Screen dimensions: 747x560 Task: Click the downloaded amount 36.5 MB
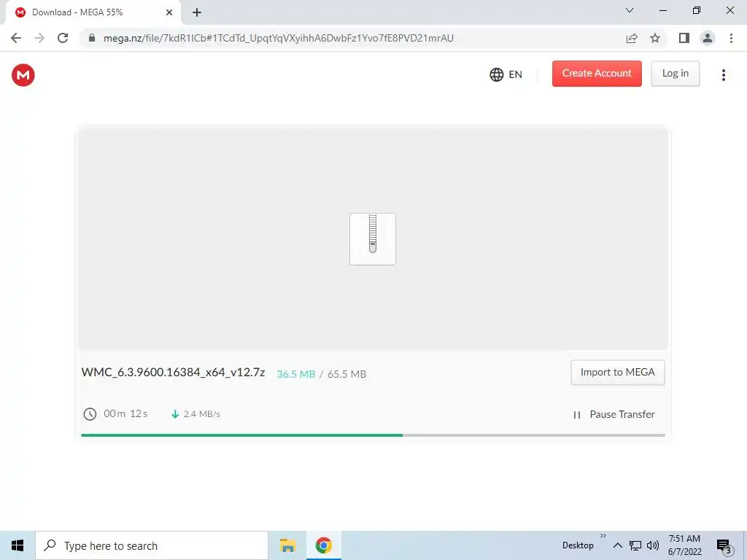click(296, 374)
